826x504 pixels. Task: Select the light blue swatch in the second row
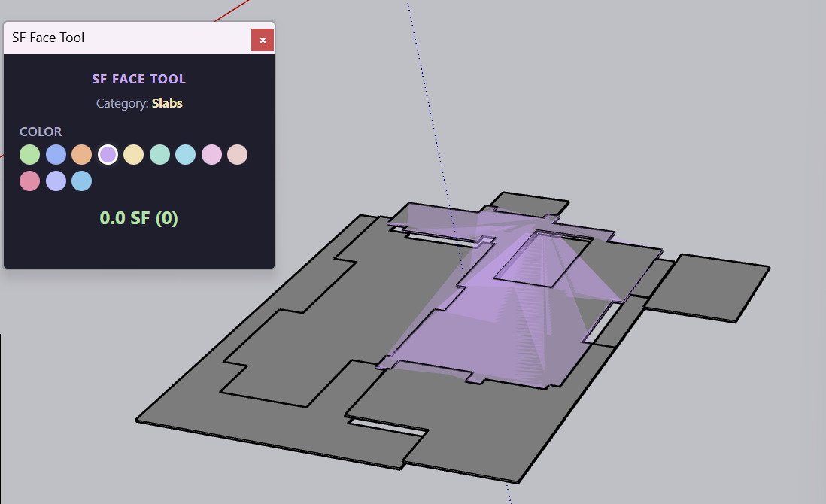tap(81, 181)
